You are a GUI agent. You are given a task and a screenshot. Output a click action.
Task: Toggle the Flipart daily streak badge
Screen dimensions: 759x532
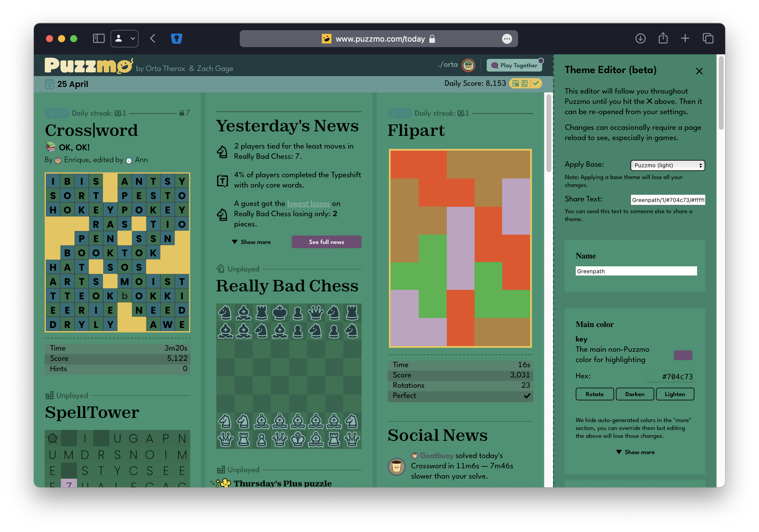(x=399, y=113)
